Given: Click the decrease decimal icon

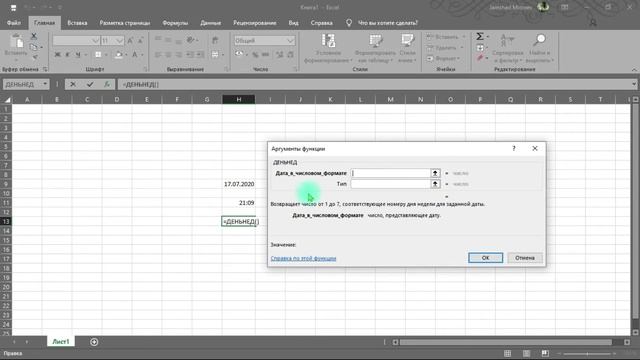Looking at the screenshot, I should coord(290,54).
